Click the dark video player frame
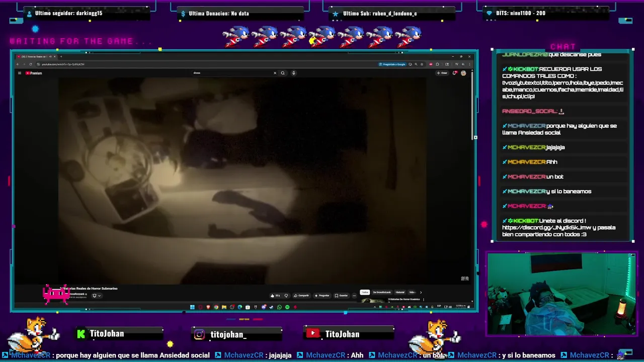644x362 pixels. [x=242, y=181]
